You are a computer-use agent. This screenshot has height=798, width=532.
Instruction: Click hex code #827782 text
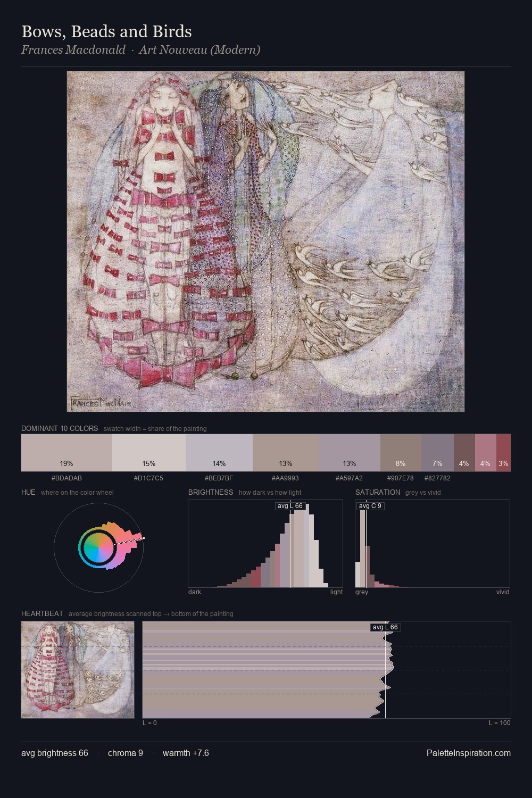(437, 478)
